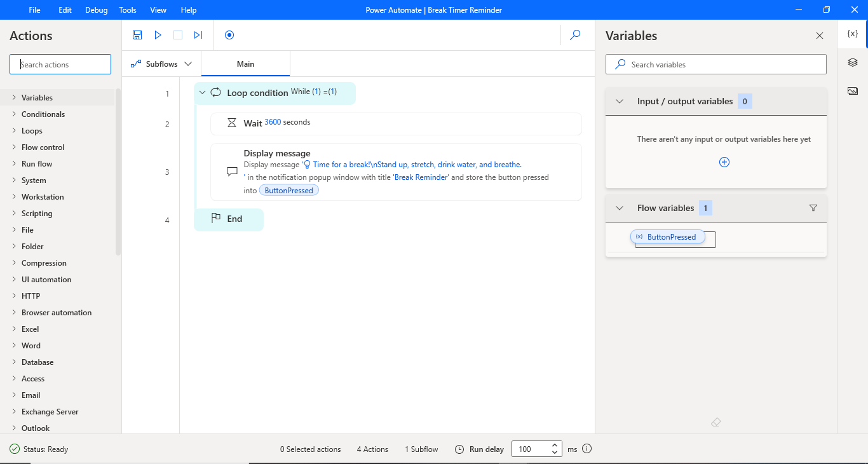The image size is (868, 464).
Task: Add input/output variable plus icon
Action: (724, 162)
